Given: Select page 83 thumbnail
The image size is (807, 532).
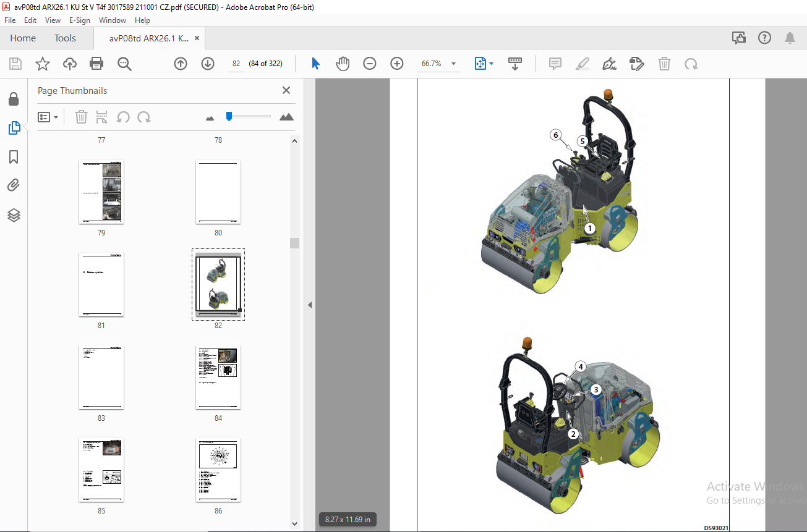Looking at the screenshot, I should click(101, 378).
